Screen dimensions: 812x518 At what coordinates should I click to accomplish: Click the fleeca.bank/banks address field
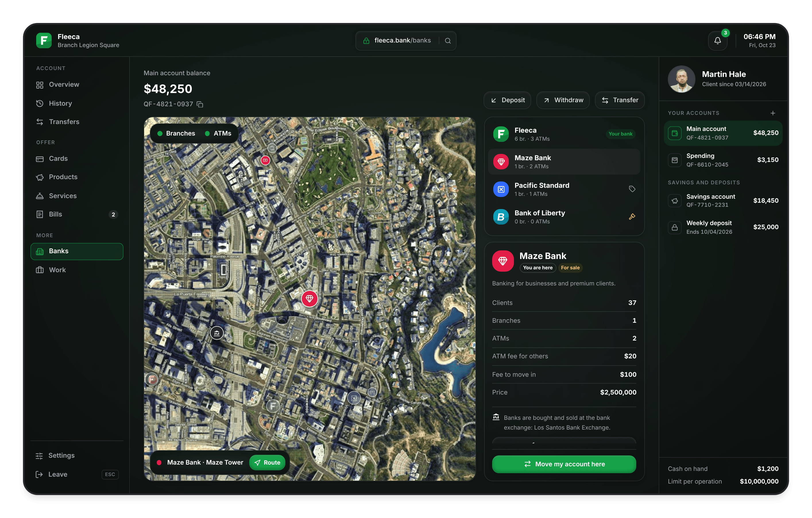coord(406,41)
